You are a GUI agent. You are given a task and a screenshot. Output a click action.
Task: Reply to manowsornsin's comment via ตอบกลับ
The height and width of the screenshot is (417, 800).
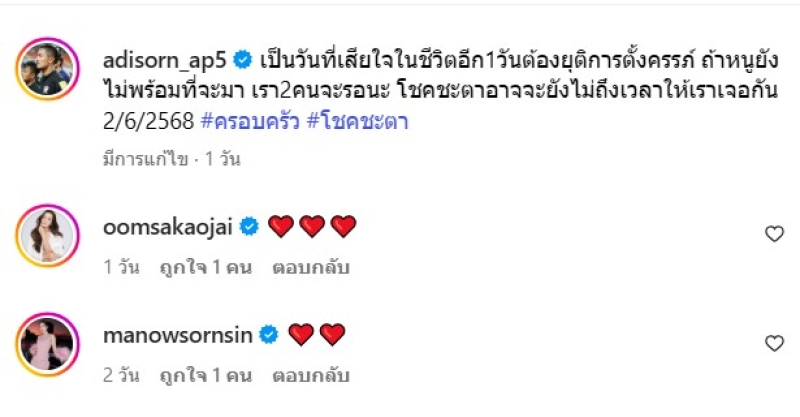tap(307, 378)
